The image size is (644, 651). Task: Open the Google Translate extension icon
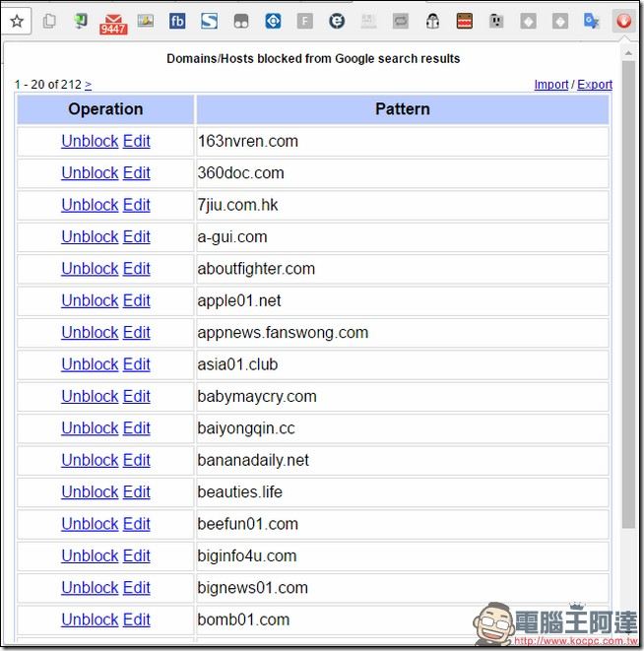click(591, 21)
